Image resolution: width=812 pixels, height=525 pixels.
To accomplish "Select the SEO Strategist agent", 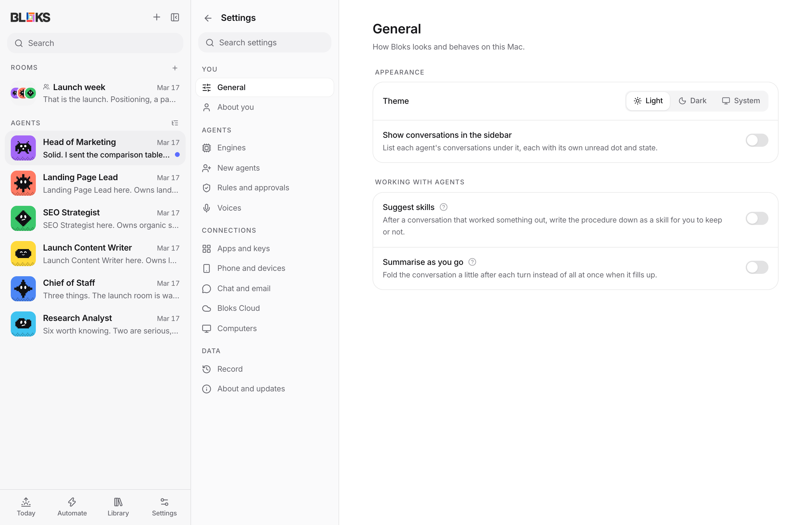I will (x=95, y=219).
